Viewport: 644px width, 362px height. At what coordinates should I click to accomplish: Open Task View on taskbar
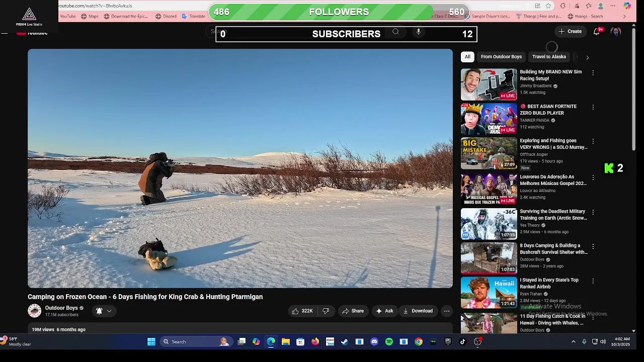pos(242,342)
